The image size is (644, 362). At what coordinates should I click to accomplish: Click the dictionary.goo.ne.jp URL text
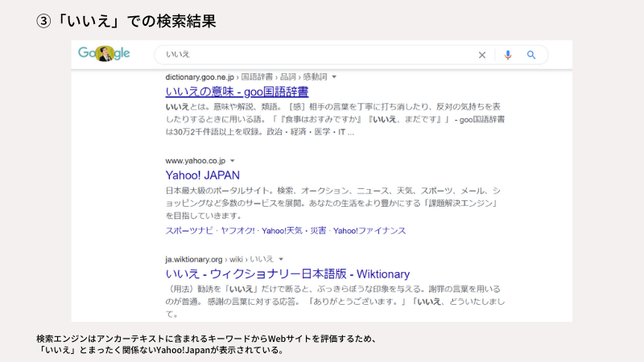(x=200, y=77)
